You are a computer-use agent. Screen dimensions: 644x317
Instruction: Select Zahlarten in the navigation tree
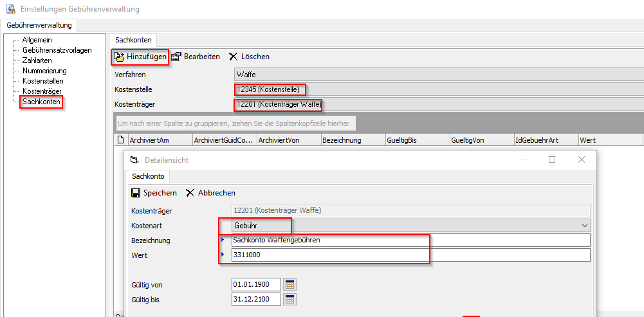click(37, 60)
